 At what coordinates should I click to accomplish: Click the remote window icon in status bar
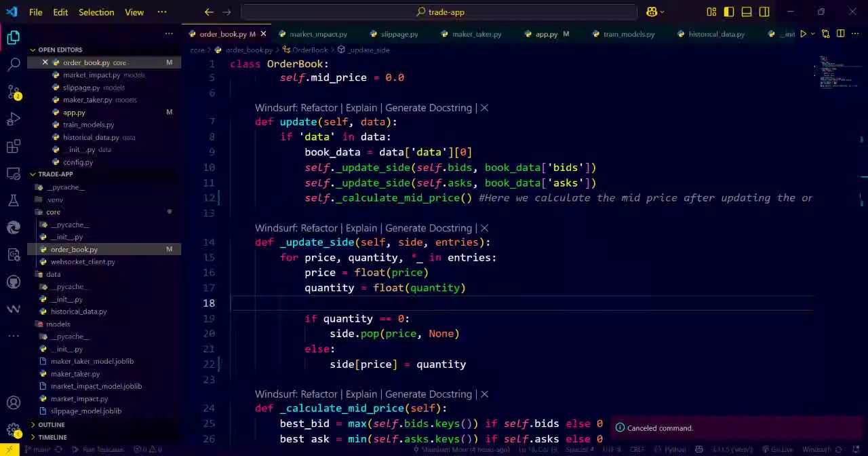(x=9, y=449)
